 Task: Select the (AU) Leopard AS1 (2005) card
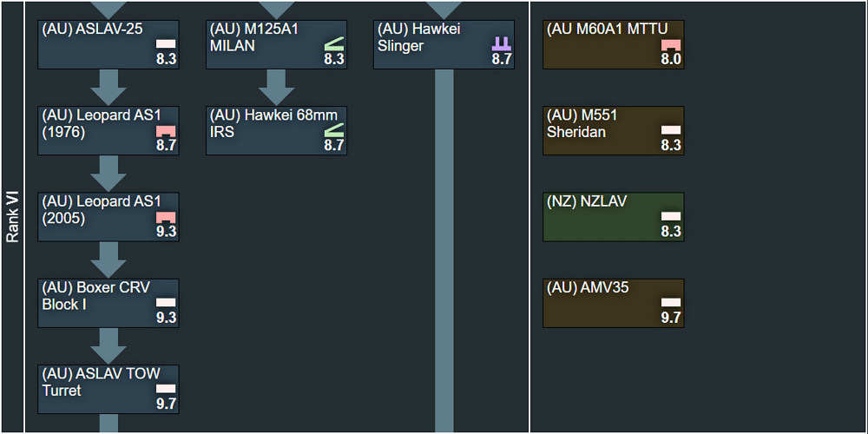(108, 217)
